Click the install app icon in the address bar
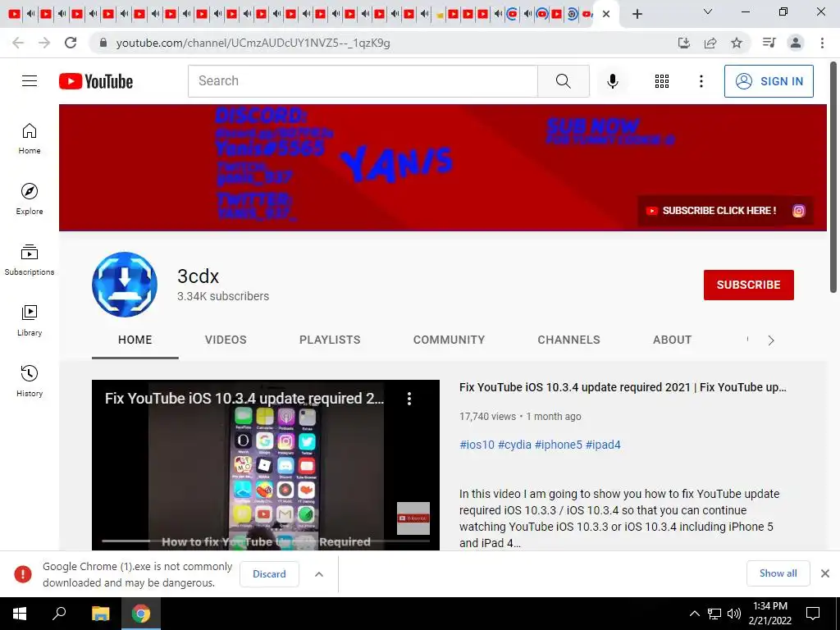Viewport: 840px width, 630px height. 684,43
